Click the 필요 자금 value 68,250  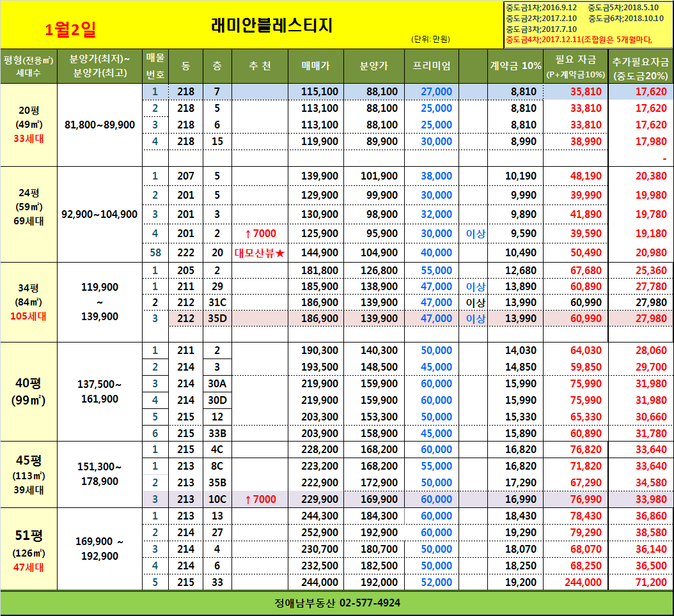pos(586,566)
